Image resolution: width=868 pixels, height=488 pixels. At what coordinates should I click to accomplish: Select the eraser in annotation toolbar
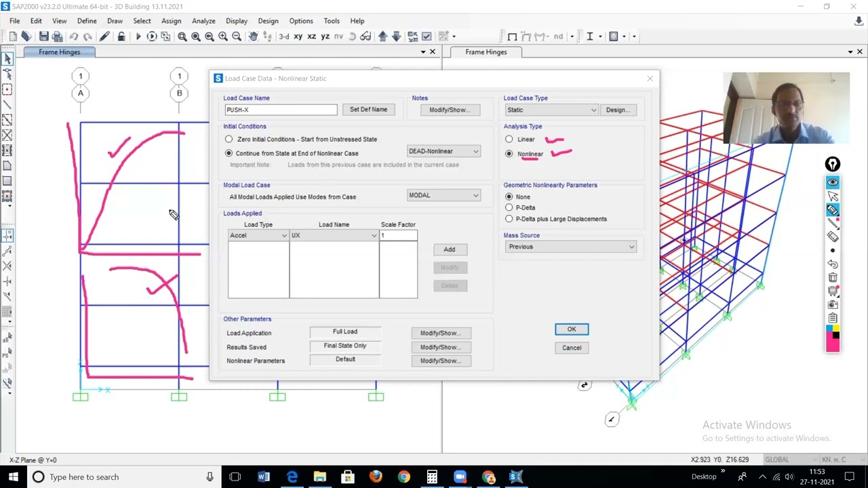(833, 237)
